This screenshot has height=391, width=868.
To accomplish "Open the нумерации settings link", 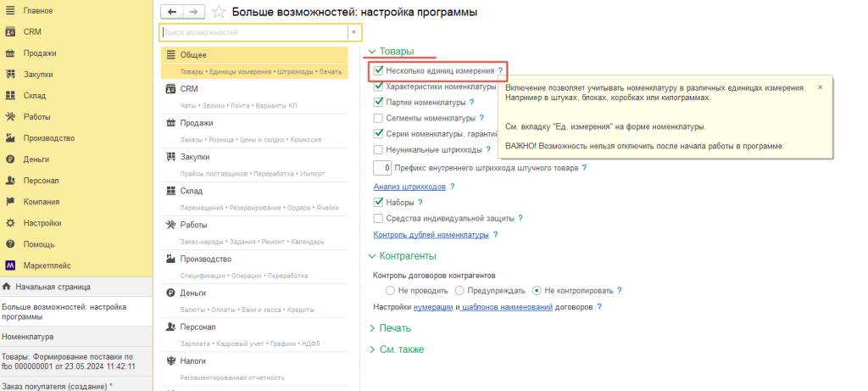I will (433, 306).
